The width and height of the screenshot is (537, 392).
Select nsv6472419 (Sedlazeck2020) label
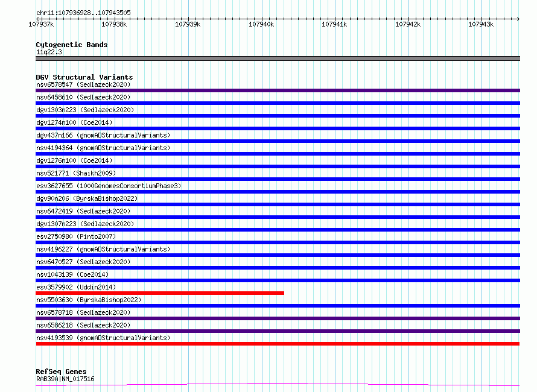coord(83,211)
